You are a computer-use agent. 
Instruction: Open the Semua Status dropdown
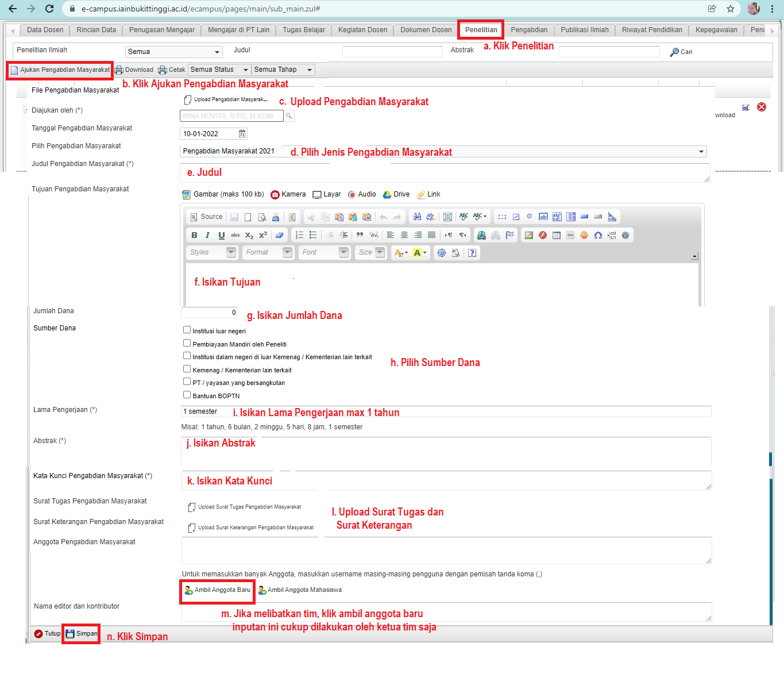(219, 70)
